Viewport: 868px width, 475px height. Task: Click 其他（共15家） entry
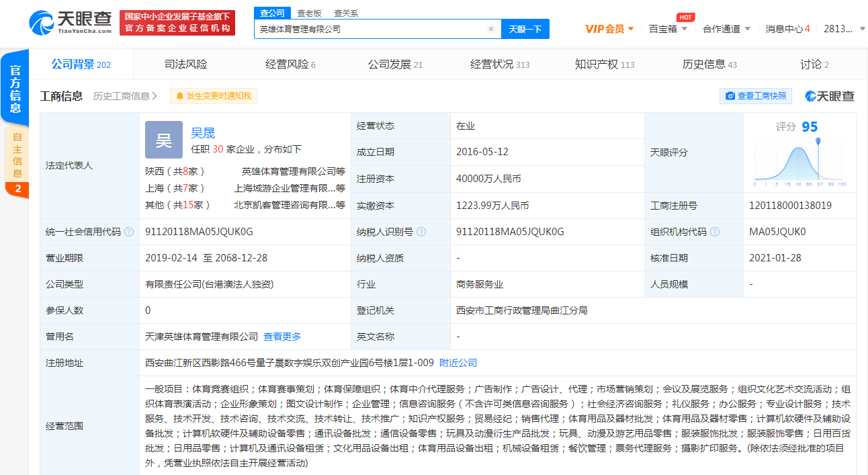pos(178,205)
